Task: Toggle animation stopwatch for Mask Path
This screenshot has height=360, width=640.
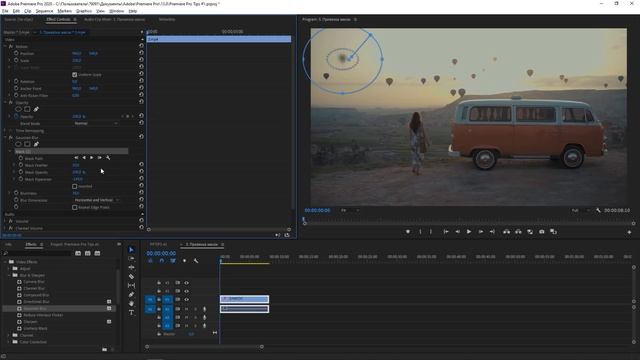Action: [21, 158]
